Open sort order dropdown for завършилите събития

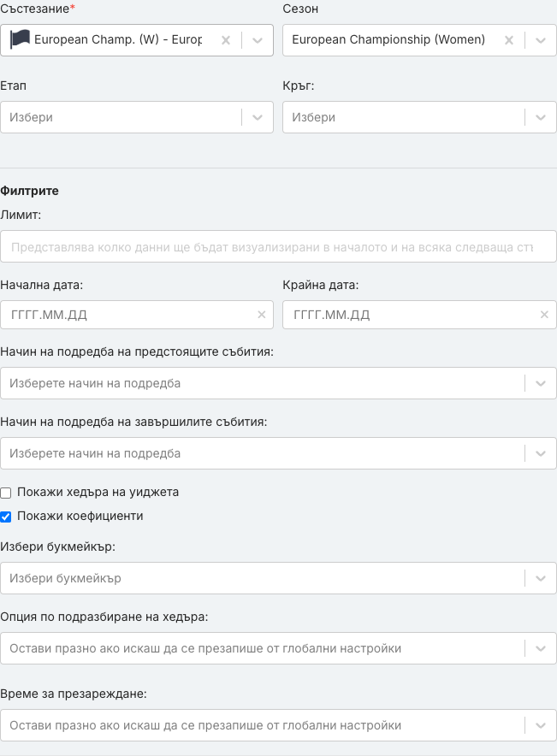[541, 453]
